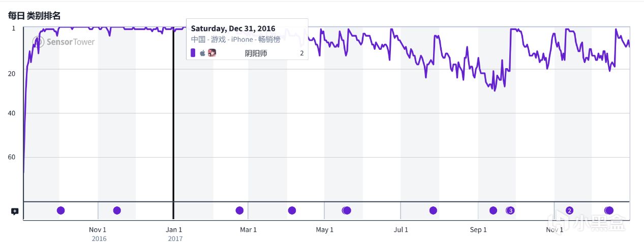Open the 阴阳师 game icon in tooltip
This screenshot has height=242, width=644.
pyautogui.click(x=212, y=53)
